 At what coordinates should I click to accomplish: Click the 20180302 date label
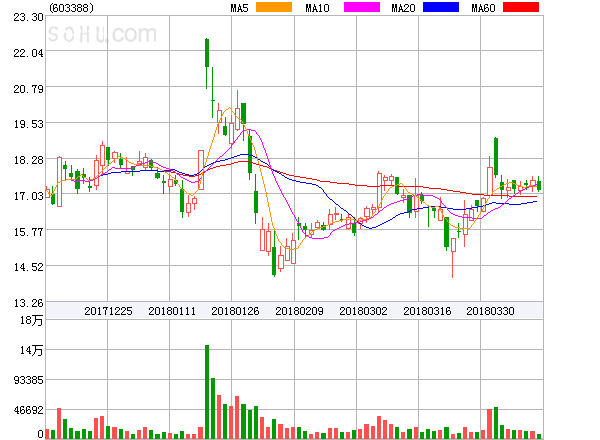[x=363, y=311]
